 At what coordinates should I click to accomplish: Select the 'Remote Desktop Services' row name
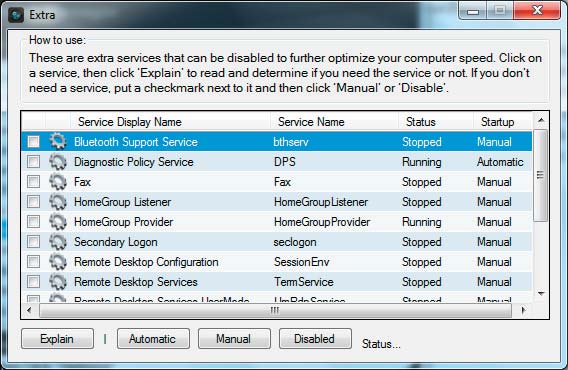tap(136, 282)
